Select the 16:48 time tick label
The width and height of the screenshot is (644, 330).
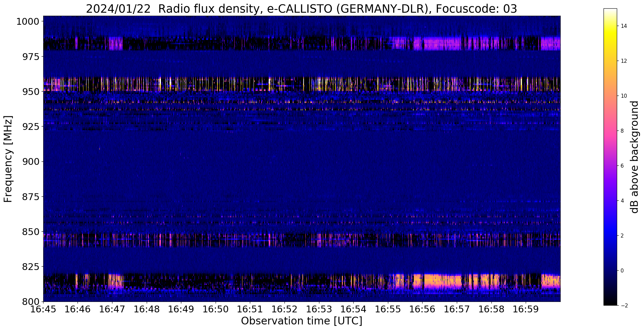147,309
